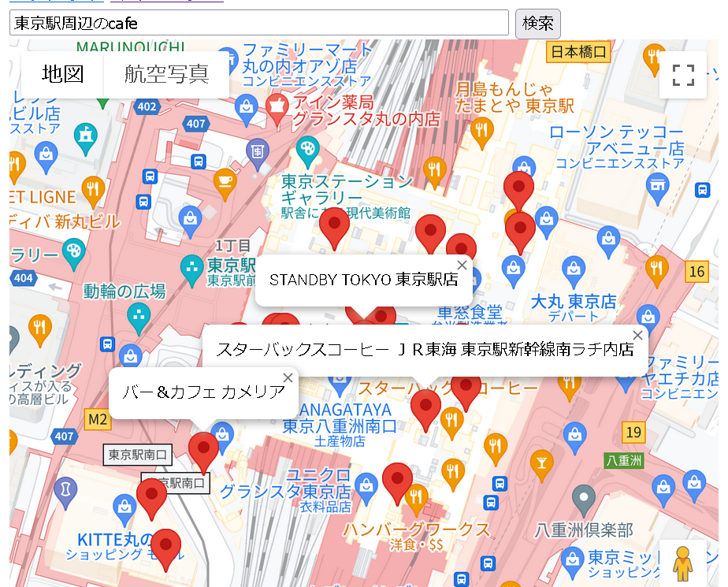Click the teal palette marker on left edge
Viewport: 728px width, 587px height.
tap(74, 254)
